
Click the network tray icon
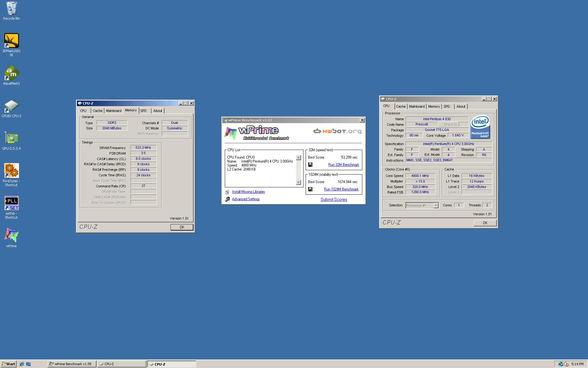tap(561, 364)
